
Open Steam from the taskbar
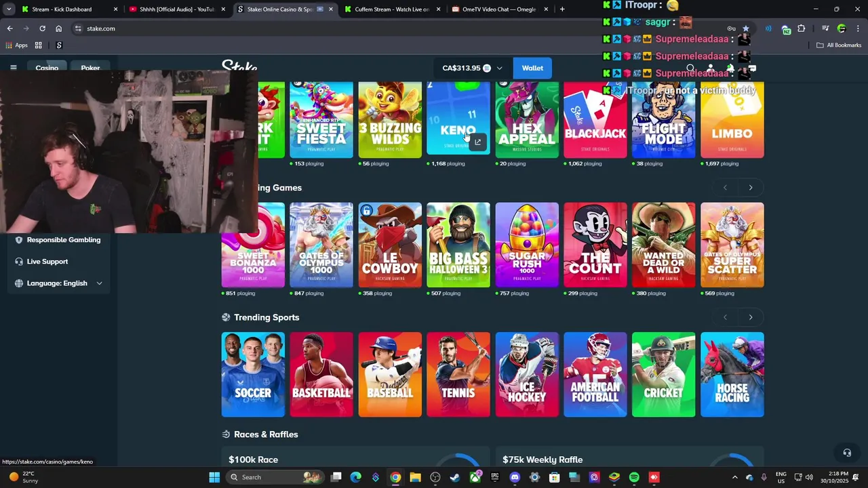[x=455, y=477]
